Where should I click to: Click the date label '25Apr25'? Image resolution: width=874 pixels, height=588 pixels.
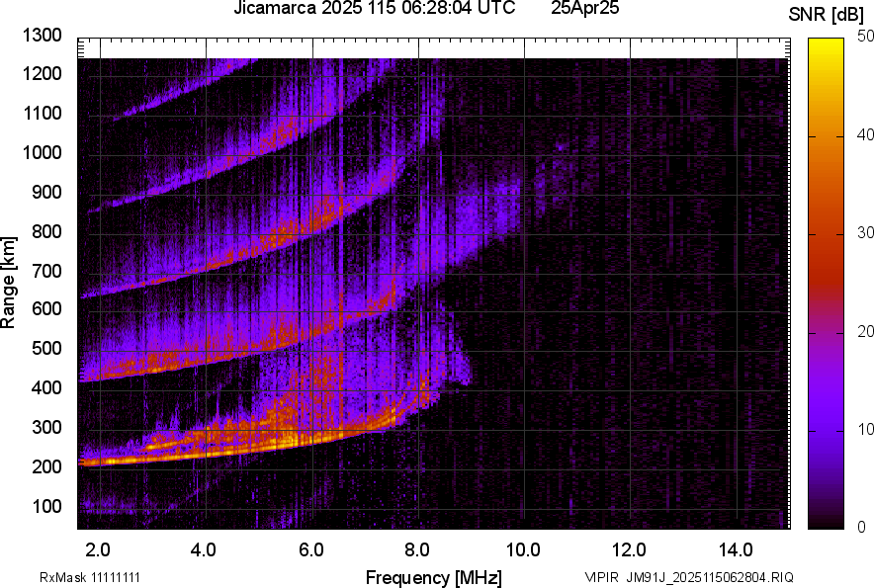(584, 8)
